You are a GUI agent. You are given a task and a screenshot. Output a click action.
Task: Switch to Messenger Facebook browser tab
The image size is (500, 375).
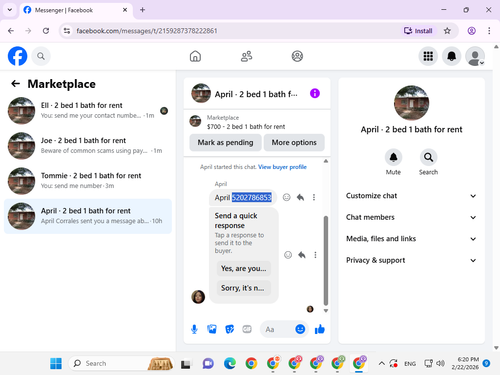[76, 10]
